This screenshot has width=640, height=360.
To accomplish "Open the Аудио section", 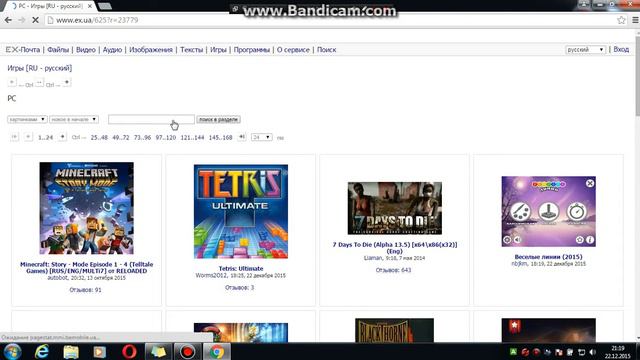I will tap(112, 50).
